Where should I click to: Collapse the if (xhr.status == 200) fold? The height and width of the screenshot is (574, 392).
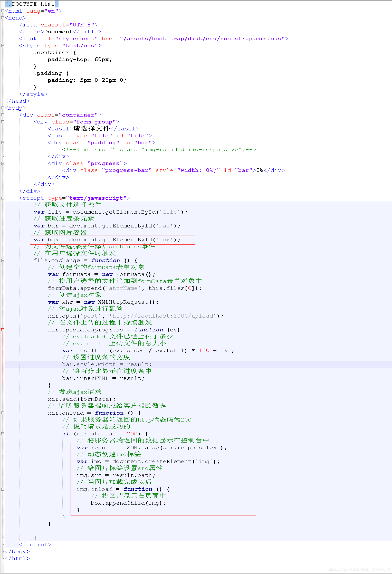click(3, 434)
